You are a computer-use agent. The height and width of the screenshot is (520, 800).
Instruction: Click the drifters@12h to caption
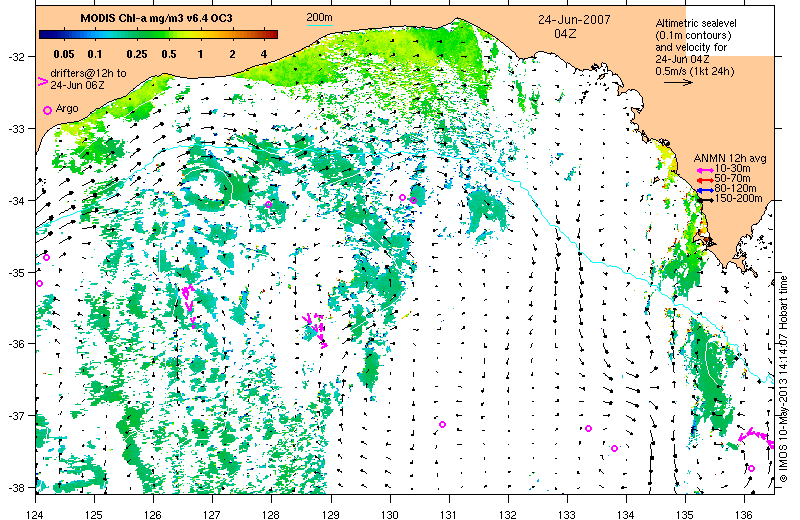88,73
